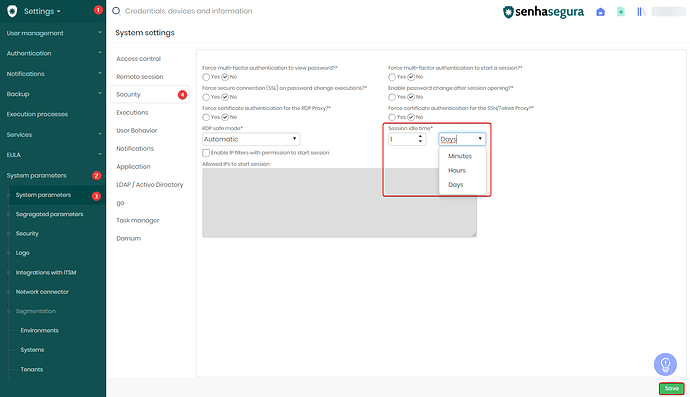Open Tenants under Segmentation
Screen dimensions: 690x397
pos(32,369)
